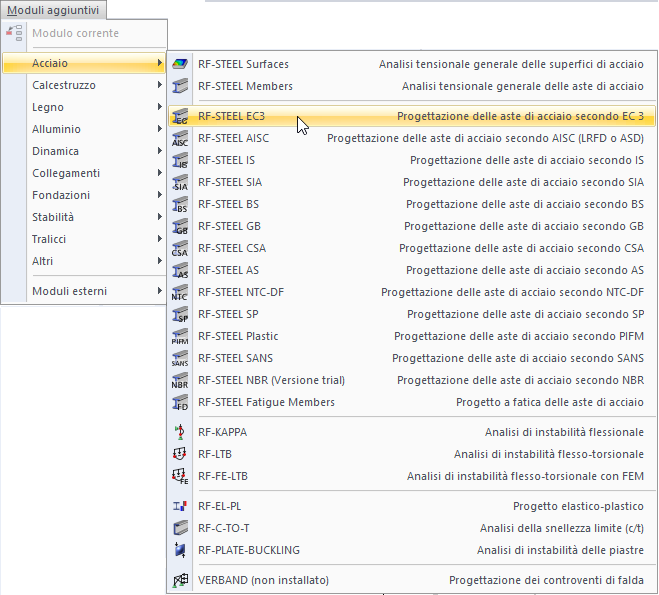Start RF-STEEL NBR (Versione trial)
The image size is (659, 595).
pyautogui.click(x=412, y=380)
